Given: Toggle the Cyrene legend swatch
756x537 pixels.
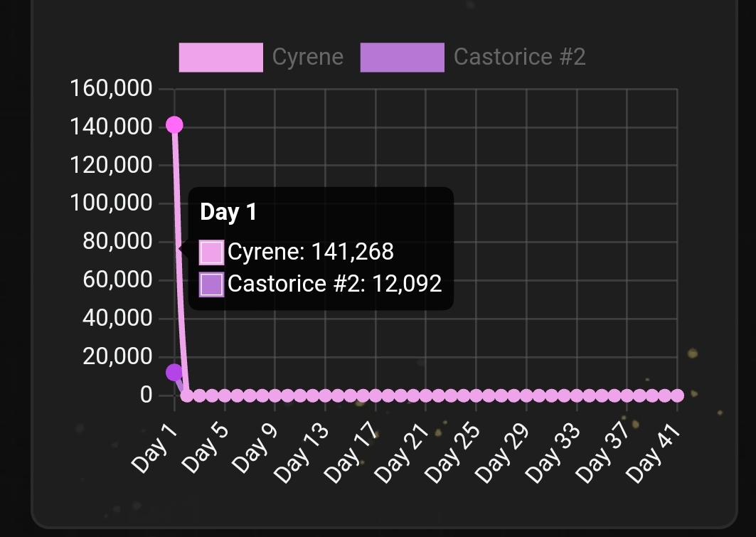Looking at the screenshot, I should (x=220, y=58).
